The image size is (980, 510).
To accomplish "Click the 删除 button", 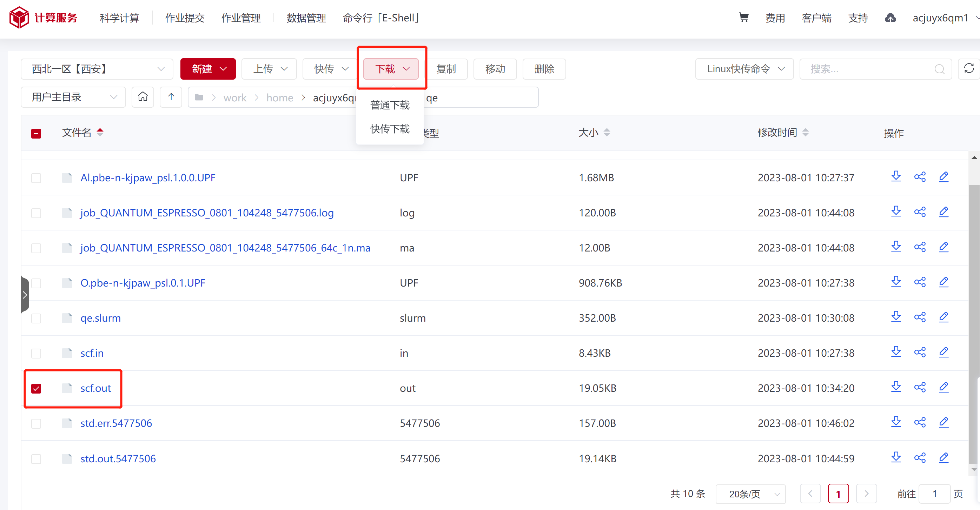I will pyautogui.click(x=544, y=69).
